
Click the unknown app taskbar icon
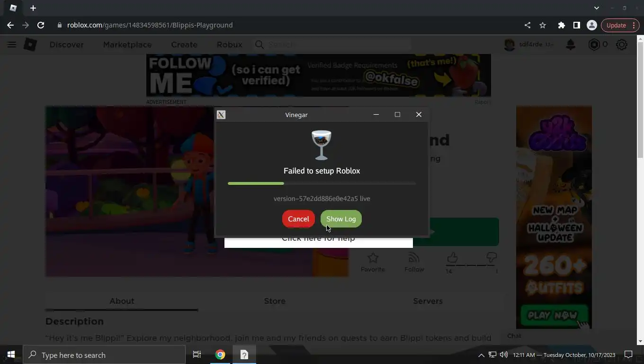pos(244,355)
